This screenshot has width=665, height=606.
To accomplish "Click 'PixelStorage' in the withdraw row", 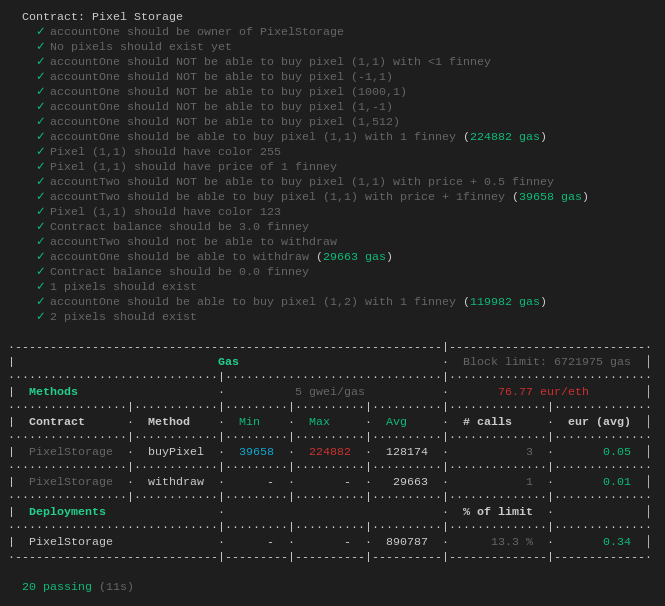I will pos(71,482).
